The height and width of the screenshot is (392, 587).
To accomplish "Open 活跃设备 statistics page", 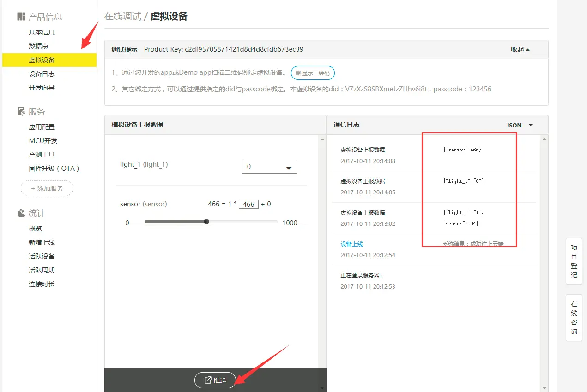I will pyautogui.click(x=42, y=256).
